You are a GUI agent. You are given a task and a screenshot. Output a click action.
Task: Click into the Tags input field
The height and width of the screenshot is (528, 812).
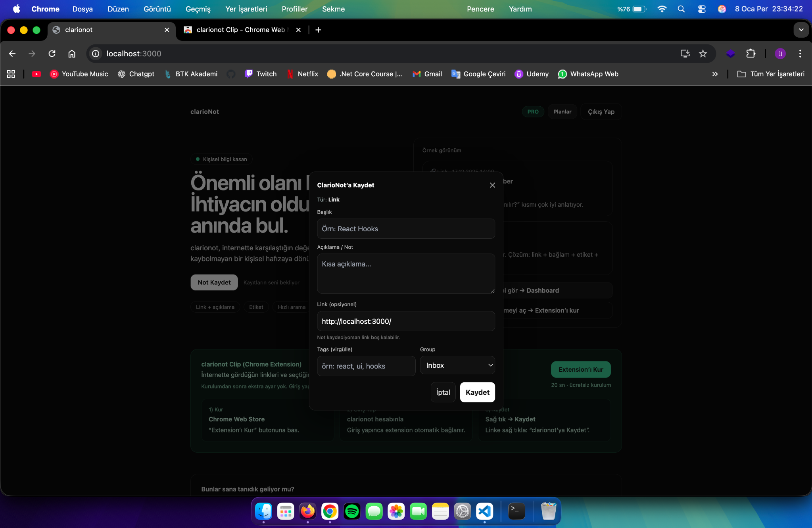pos(366,366)
